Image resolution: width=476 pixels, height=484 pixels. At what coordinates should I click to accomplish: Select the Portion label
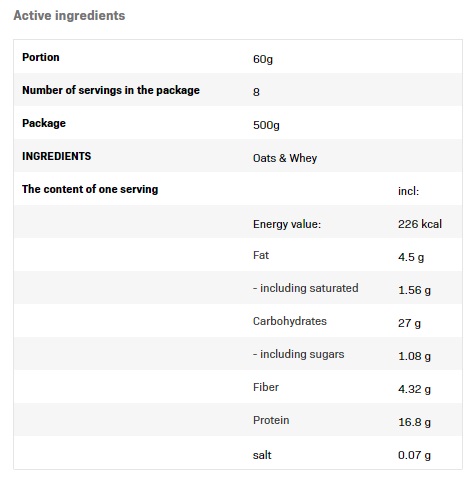[41, 57]
